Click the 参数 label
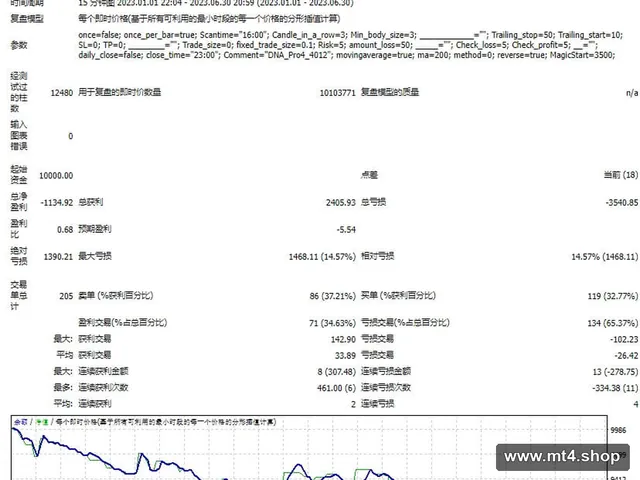Viewport: 640px width, 480px height. 19,45
